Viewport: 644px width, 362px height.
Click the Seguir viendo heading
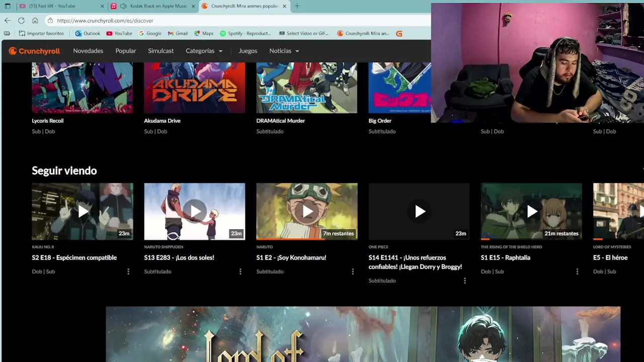(x=64, y=170)
